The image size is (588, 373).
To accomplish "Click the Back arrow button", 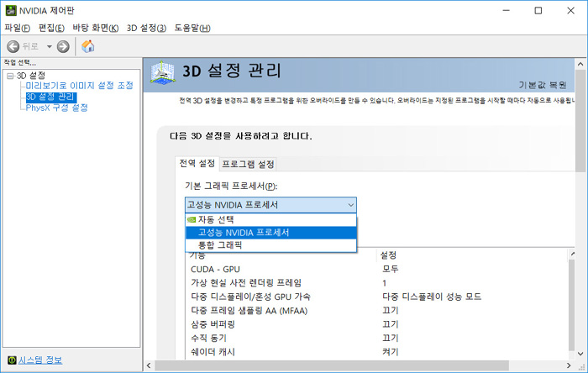I will point(13,46).
